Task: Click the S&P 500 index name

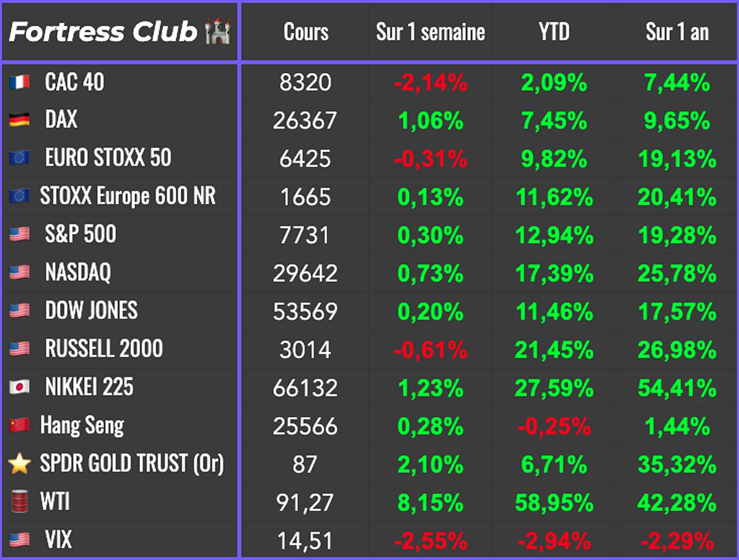Action: tap(81, 234)
